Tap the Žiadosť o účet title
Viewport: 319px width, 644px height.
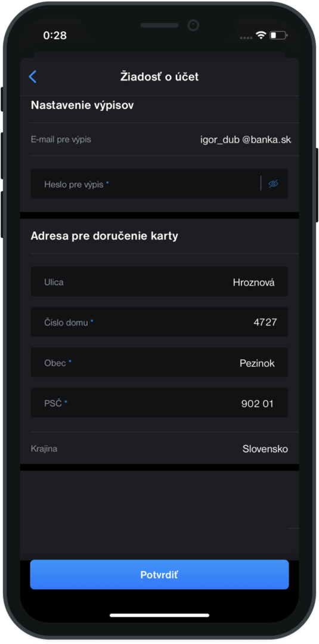(x=159, y=77)
